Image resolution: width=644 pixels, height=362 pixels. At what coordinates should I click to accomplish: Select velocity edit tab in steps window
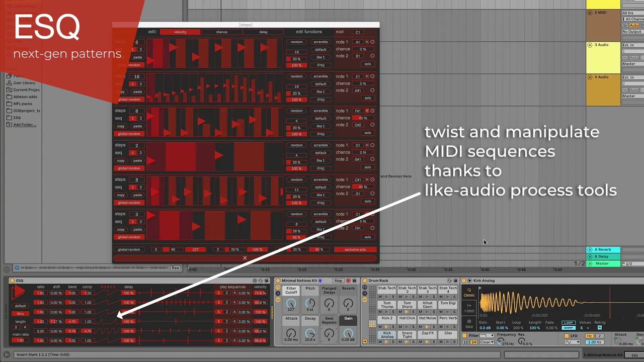point(180,32)
